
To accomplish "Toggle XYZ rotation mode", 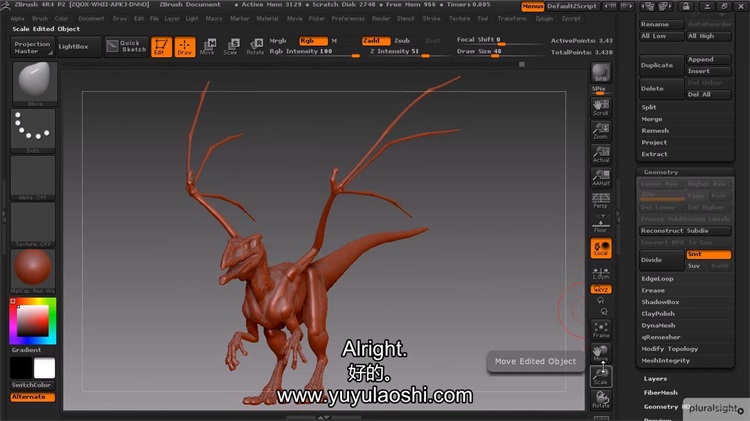I will coord(601,289).
